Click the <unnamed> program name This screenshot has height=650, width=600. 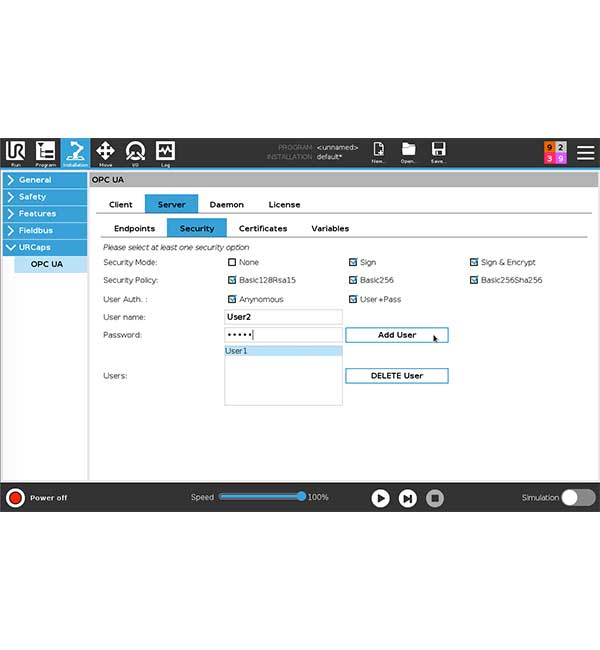coord(337,148)
